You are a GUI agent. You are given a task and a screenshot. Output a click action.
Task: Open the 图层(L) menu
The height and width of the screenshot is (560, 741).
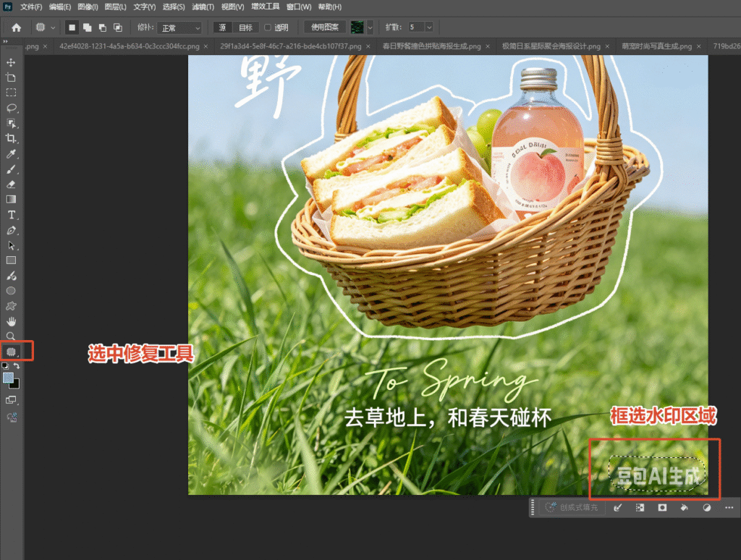tap(115, 7)
